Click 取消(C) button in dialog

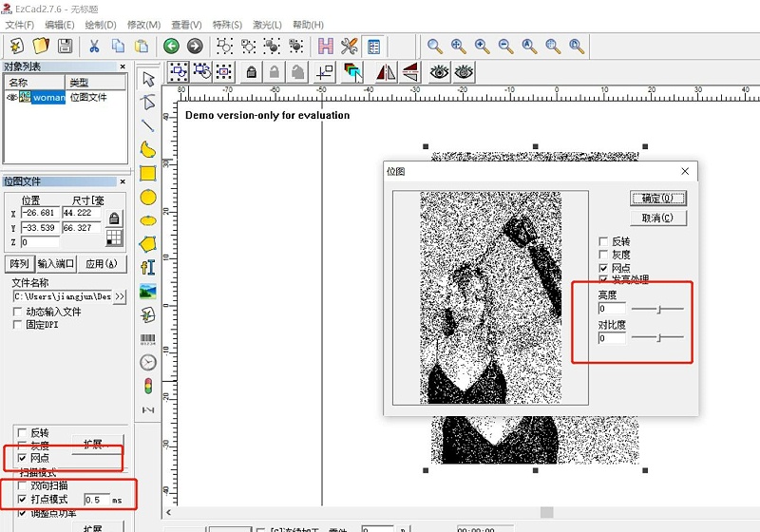(657, 218)
